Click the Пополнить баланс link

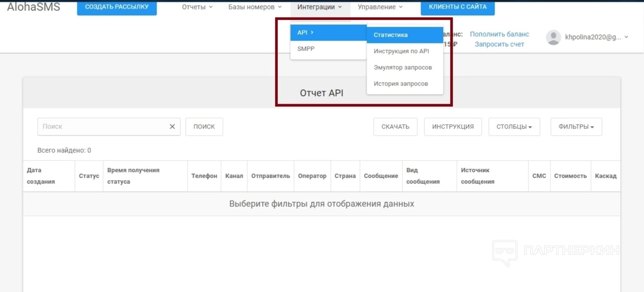pyautogui.click(x=499, y=34)
